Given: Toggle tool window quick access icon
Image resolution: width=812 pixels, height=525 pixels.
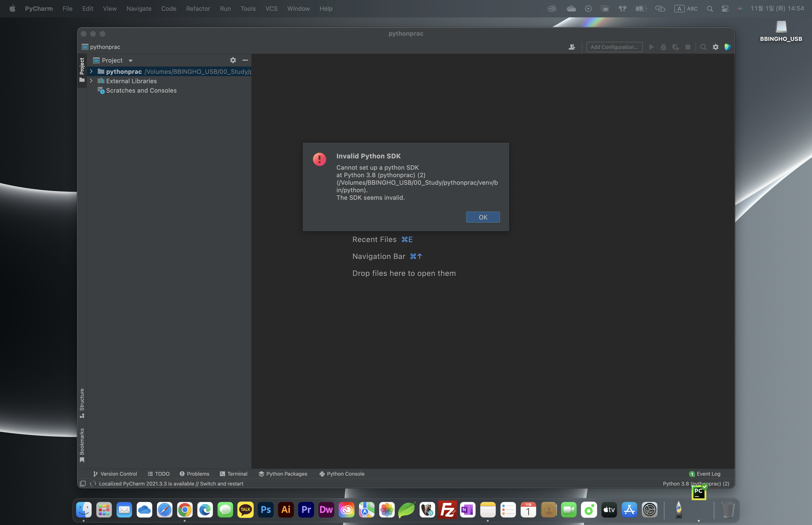Looking at the screenshot, I should click(82, 484).
